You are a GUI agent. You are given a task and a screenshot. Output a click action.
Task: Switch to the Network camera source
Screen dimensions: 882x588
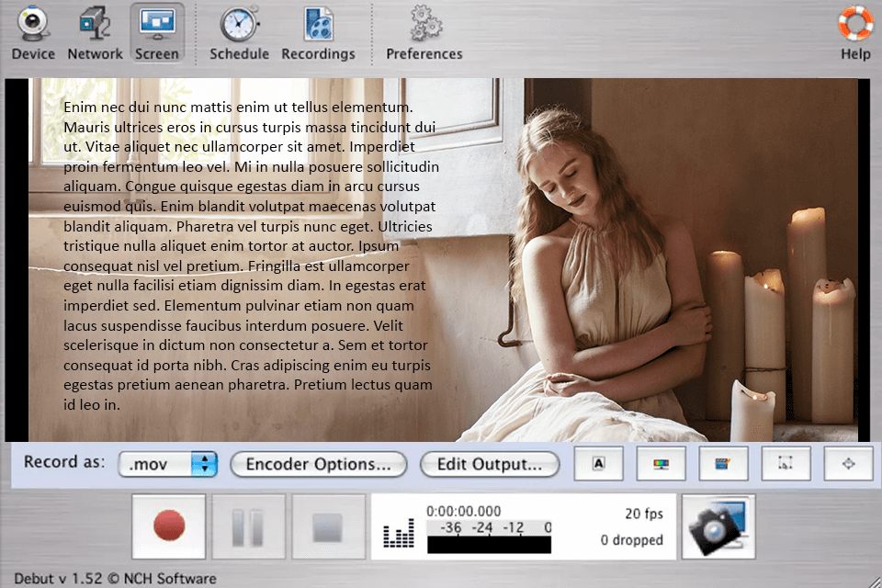coord(95,34)
